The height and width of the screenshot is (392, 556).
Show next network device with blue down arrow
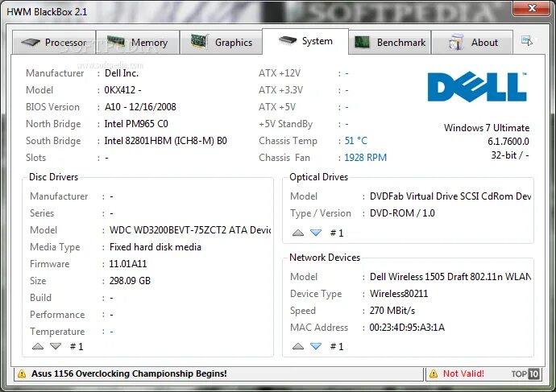[x=316, y=346]
